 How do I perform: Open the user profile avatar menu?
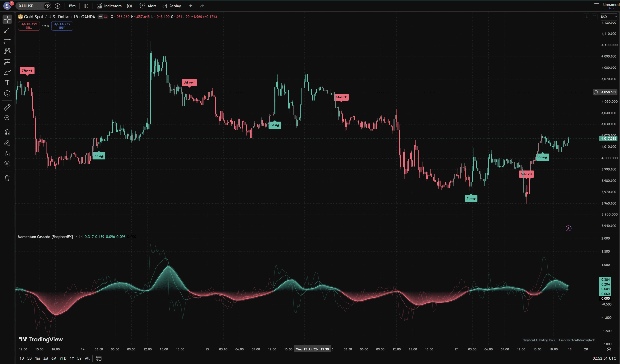click(7, 6)
